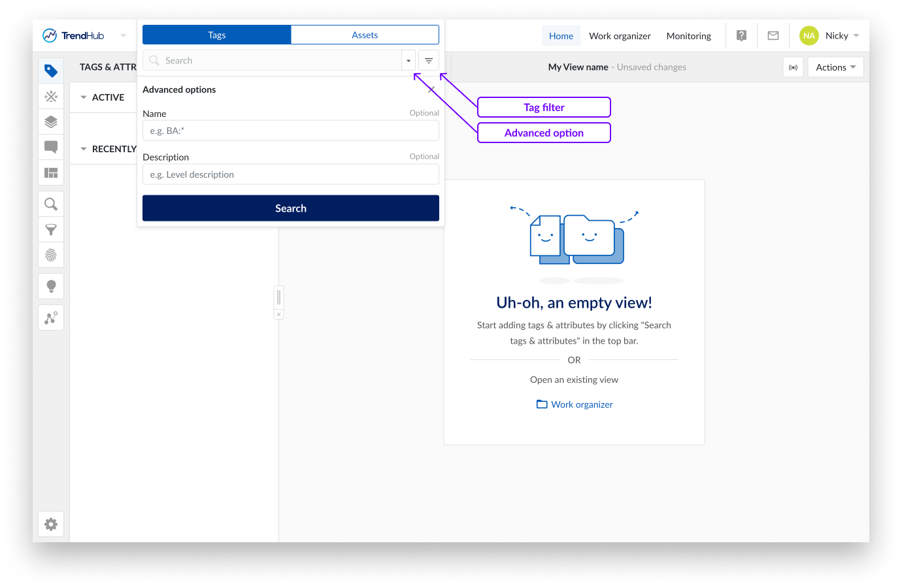Open the comments speech bubble icon
Image resolution: width=902 pixels, height=588 pixels.
[x=51, y=147]
